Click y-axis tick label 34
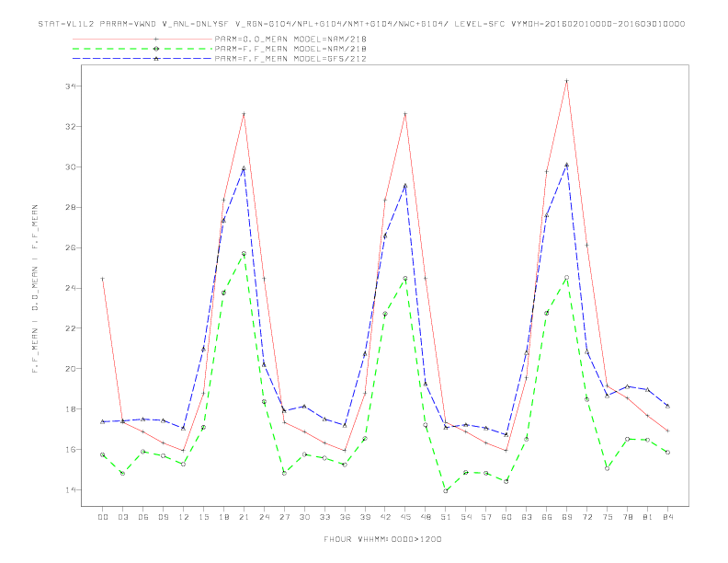 [x=70, y=86]
